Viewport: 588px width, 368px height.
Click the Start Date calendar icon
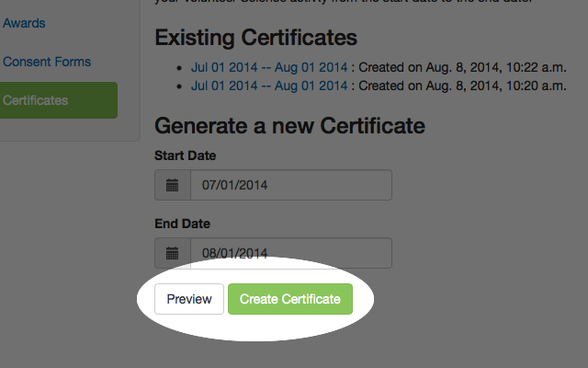coord(172,185)
